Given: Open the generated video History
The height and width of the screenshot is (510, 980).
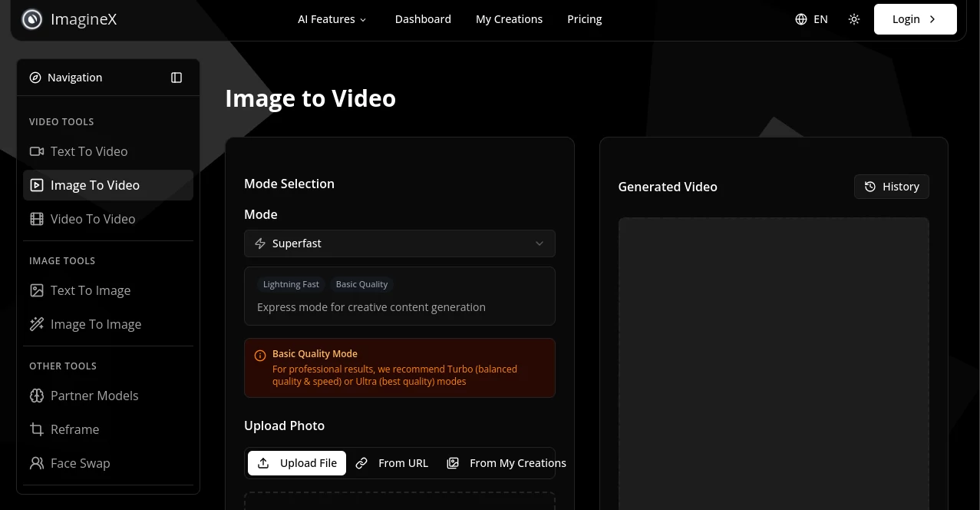Looking at the screenshot, I should point(891,186).
